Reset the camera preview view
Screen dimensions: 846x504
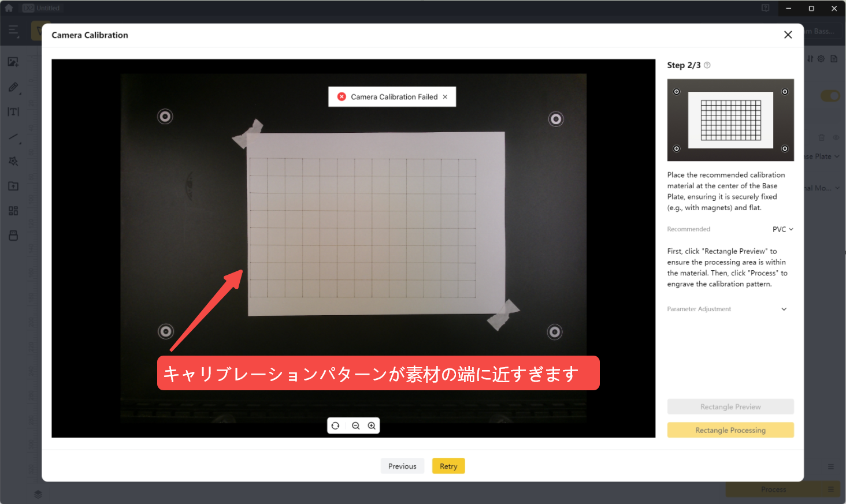[x=335, y=426]
